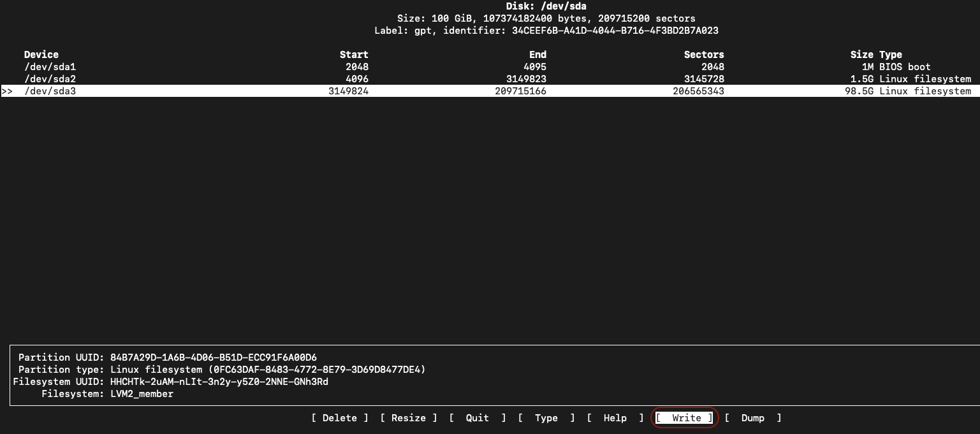Open the Type menu option
The image size is (980, 434).
(546, 418)
